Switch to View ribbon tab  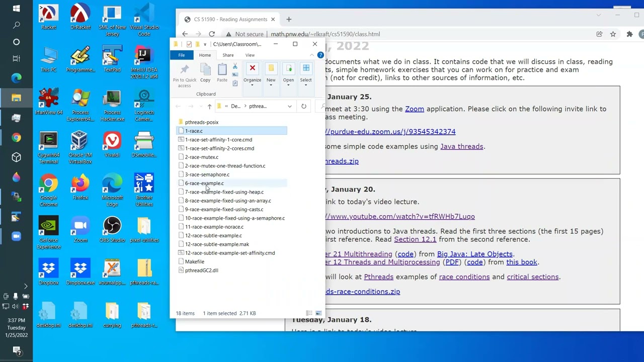point(250,55)
